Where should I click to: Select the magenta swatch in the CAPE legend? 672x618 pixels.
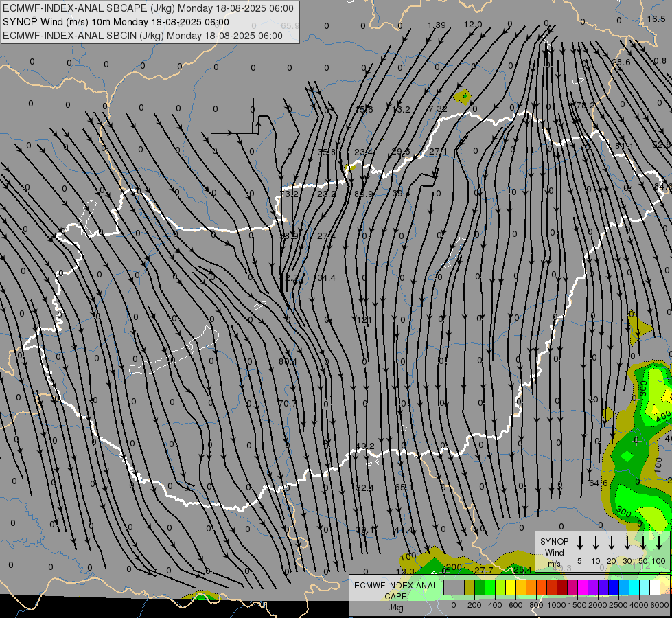pos(583,588)
